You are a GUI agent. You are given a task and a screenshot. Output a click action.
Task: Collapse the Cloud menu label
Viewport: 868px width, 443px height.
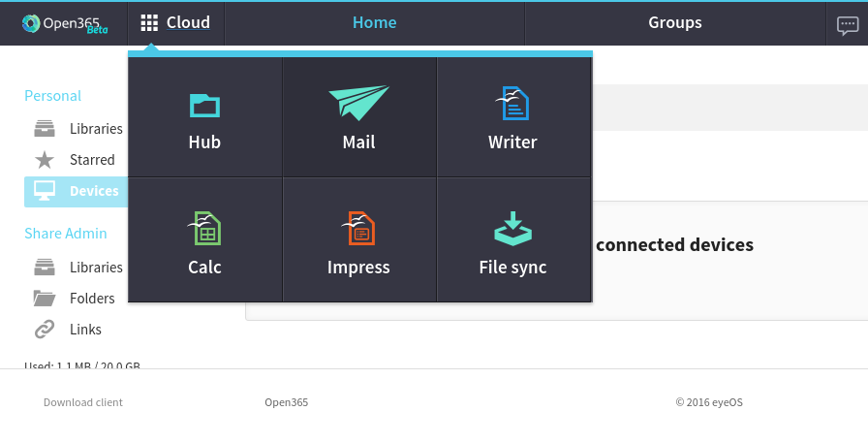pyautogui.click(x=188, y=22)
